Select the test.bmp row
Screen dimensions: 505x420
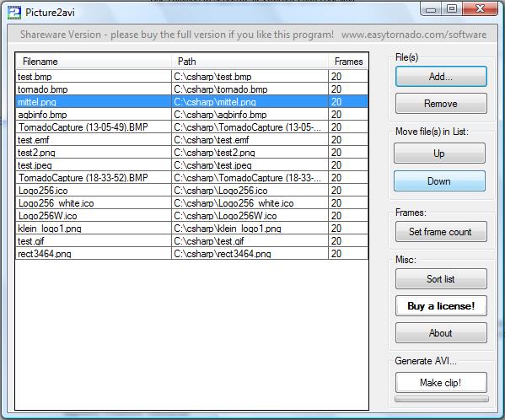pyautogui.click(x=192, y=77)
